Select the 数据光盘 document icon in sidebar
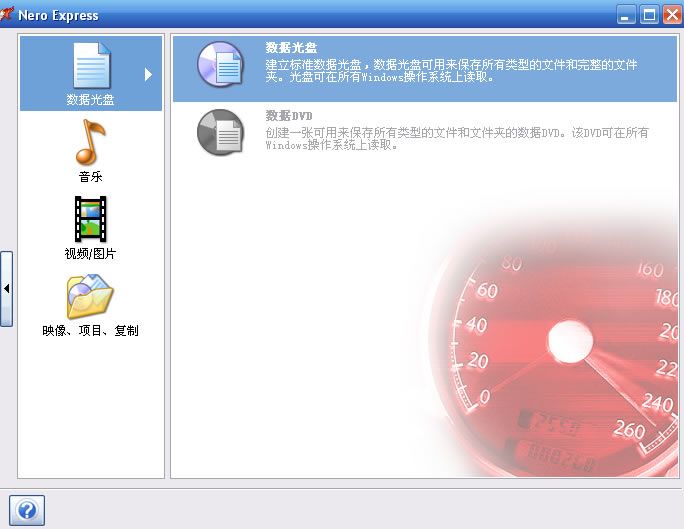This screenshot has width=684, height=529. [92, 65]
